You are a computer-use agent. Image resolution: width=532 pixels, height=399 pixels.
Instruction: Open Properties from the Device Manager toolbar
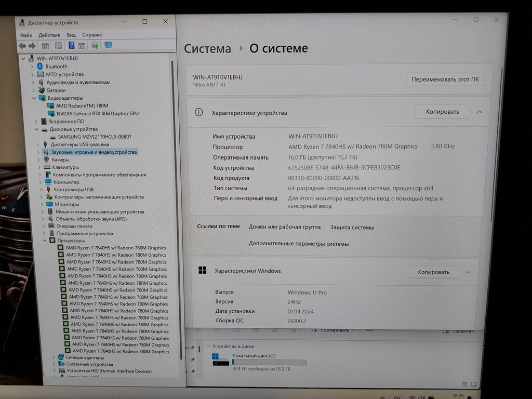coord(58,46)
